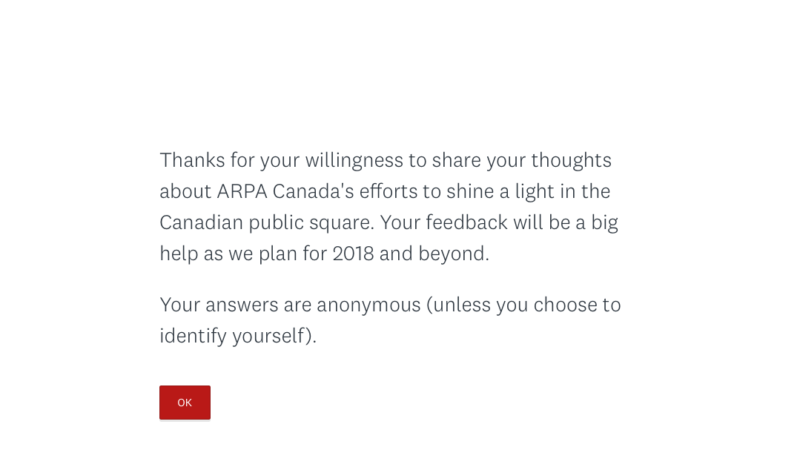Click the word "help" in the fourth line
Viewport: 800px width, 450px height.
[x=179, y=253]
